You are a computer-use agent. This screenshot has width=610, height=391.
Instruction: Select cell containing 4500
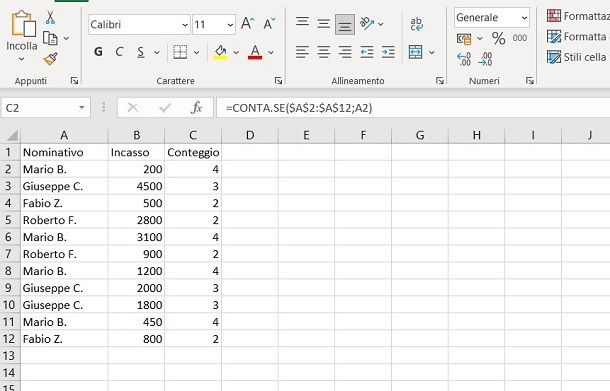point(136,186)
